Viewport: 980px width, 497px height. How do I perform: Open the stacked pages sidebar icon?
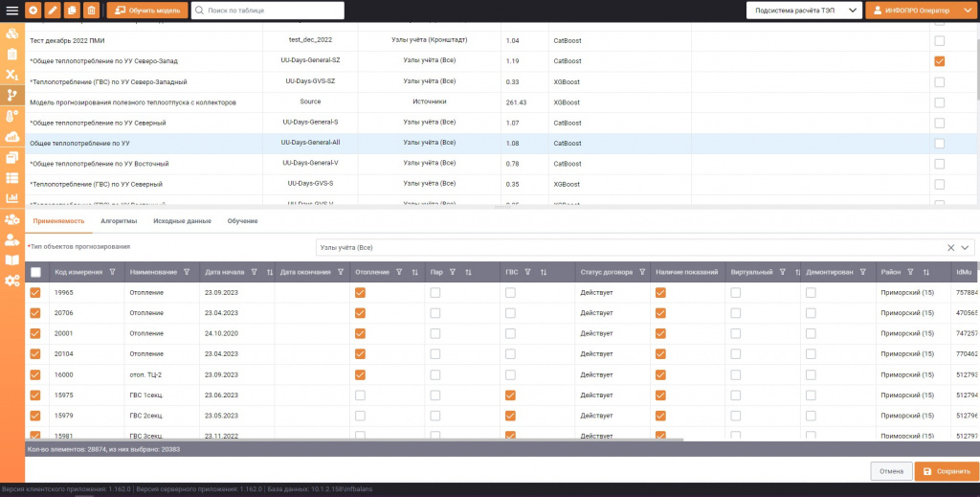[x=11, y=158]
